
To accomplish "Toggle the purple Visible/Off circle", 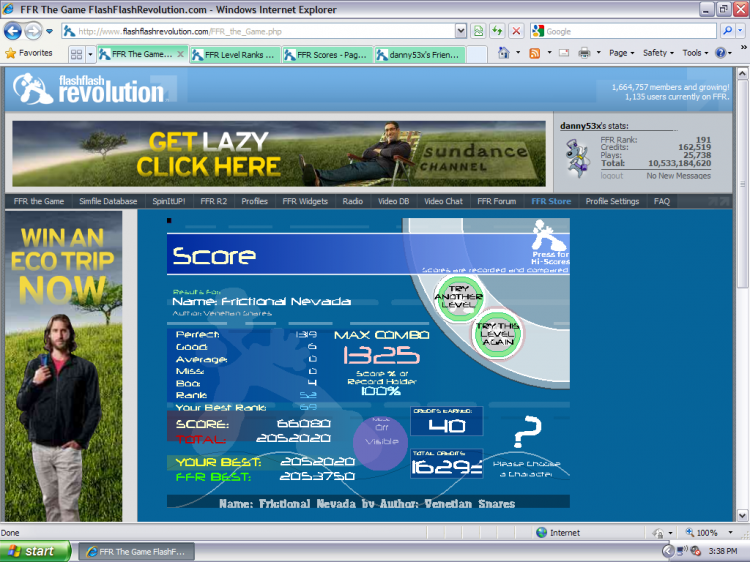I will (381, 442).
